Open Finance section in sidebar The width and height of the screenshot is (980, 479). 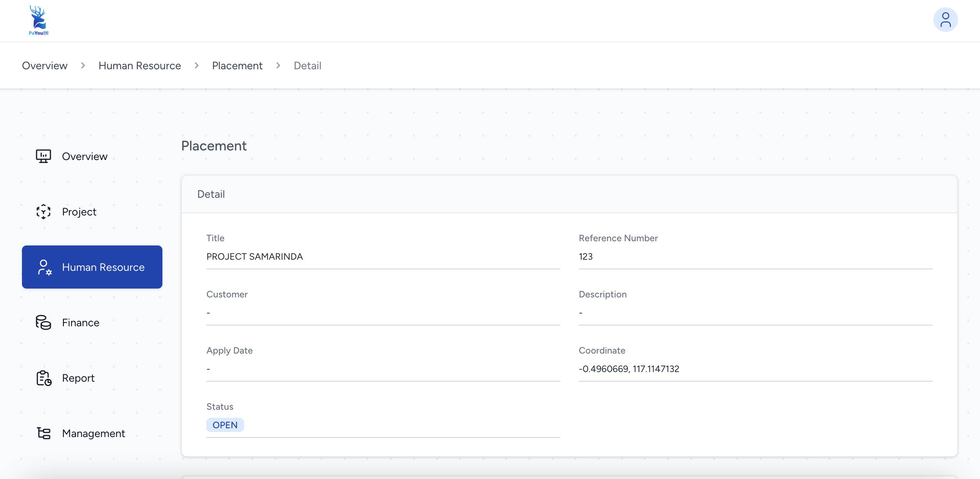coord(80,322)
